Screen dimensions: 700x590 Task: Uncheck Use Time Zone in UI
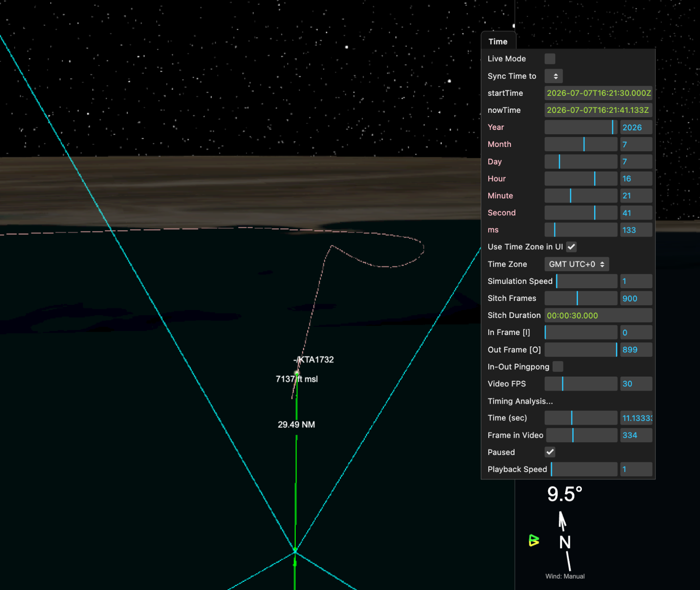[571, 247]
